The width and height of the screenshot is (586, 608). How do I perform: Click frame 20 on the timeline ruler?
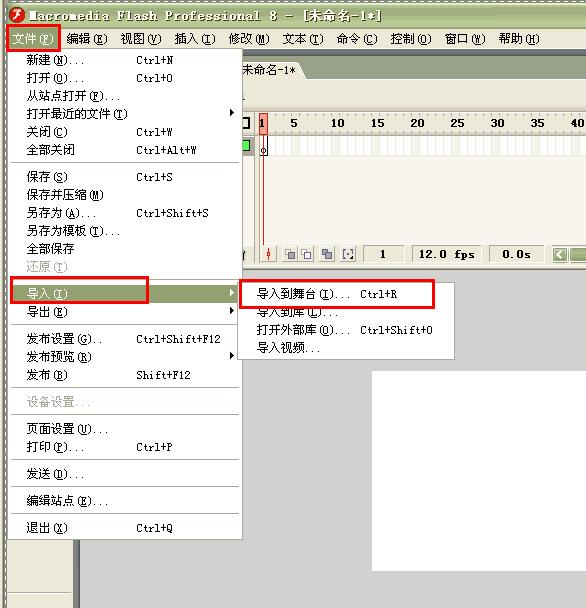click(417, 123)
